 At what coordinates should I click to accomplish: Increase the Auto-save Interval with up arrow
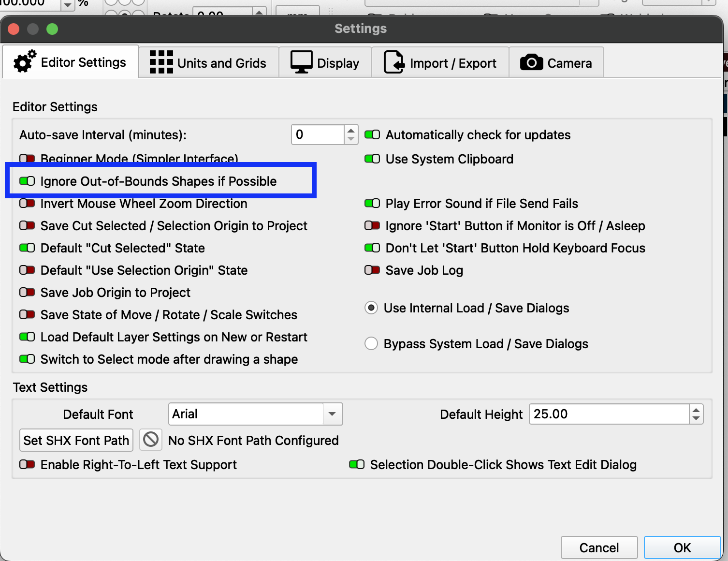351,130
